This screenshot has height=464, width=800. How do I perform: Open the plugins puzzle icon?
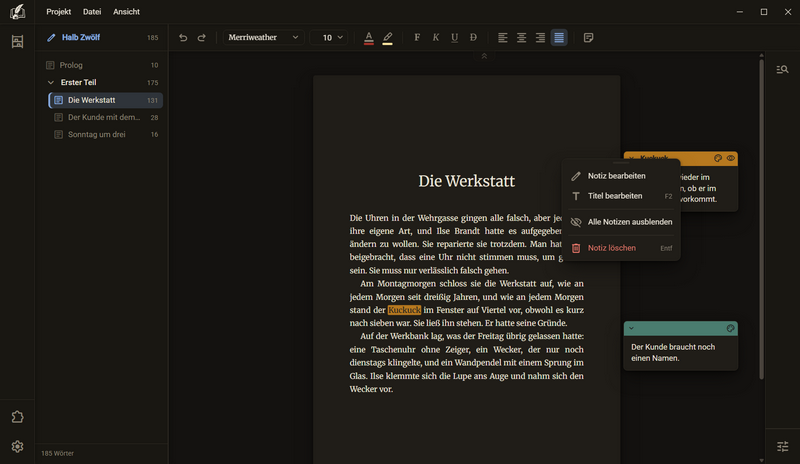coord(17,417)
